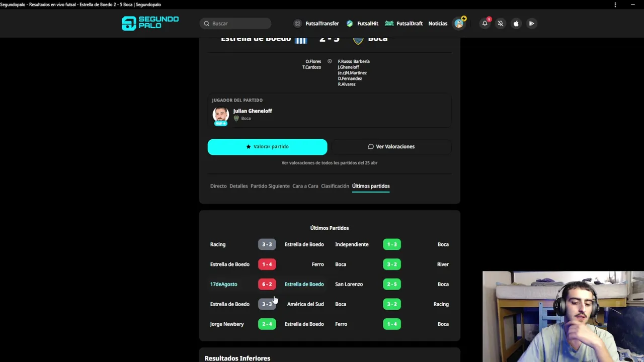This screenshot has height=362, width=644.
Task: Open Estrella de Boedo 3-3 América result
Action: (x=267, y=304)
